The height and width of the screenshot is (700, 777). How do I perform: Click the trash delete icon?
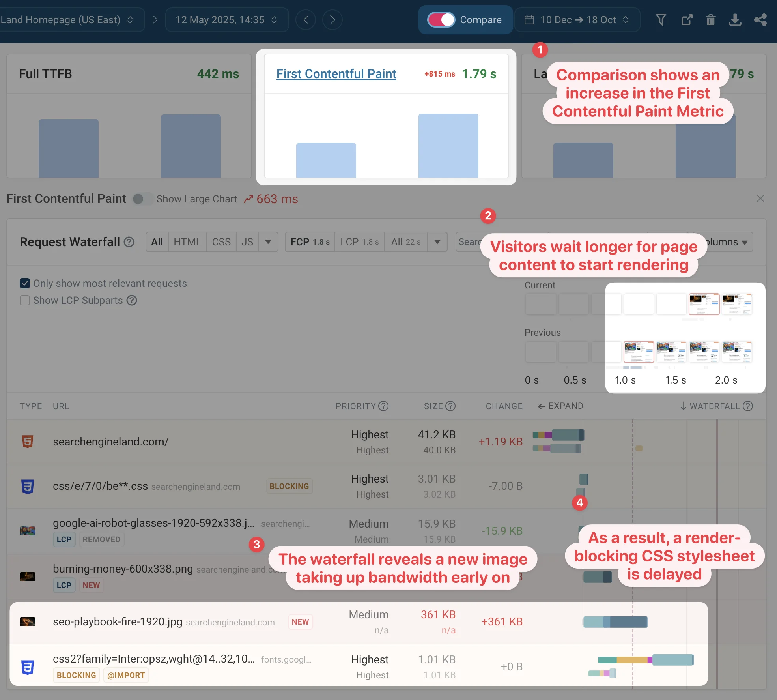pos(711,20)
